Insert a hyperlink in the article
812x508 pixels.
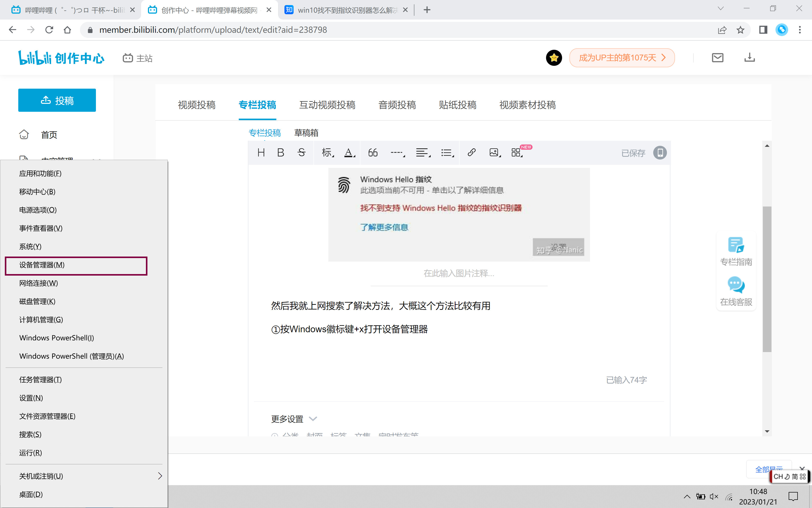(471, 153)
